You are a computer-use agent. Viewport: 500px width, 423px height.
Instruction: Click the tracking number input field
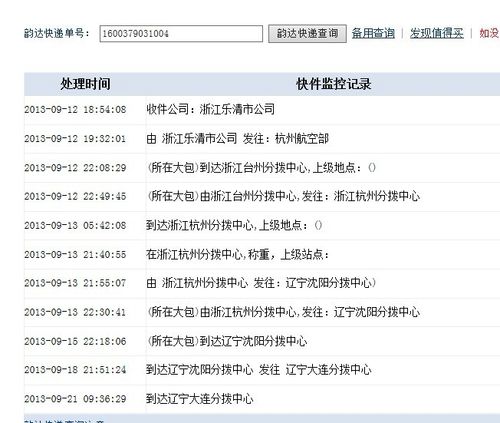[181, 34]
